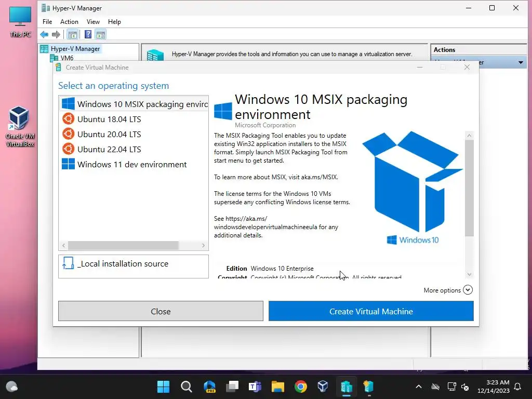Open Google Chrome in taskbar
Screen dimensions: 532x399
(301, 387)
